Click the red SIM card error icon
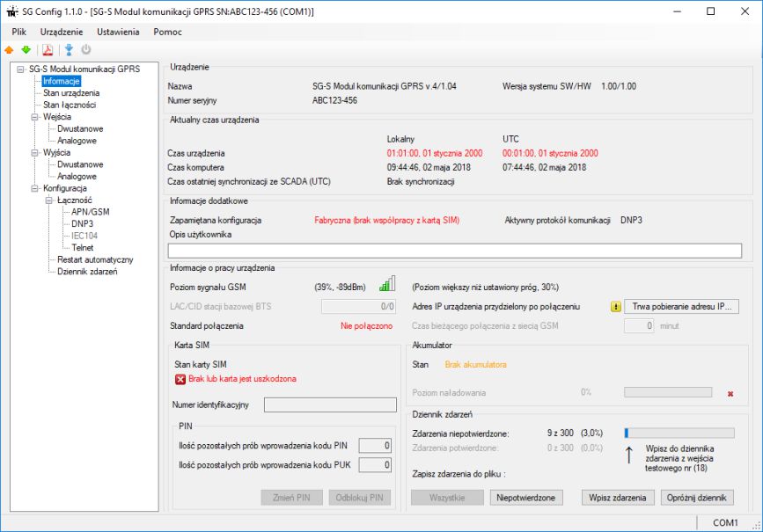 pos(180,379)
